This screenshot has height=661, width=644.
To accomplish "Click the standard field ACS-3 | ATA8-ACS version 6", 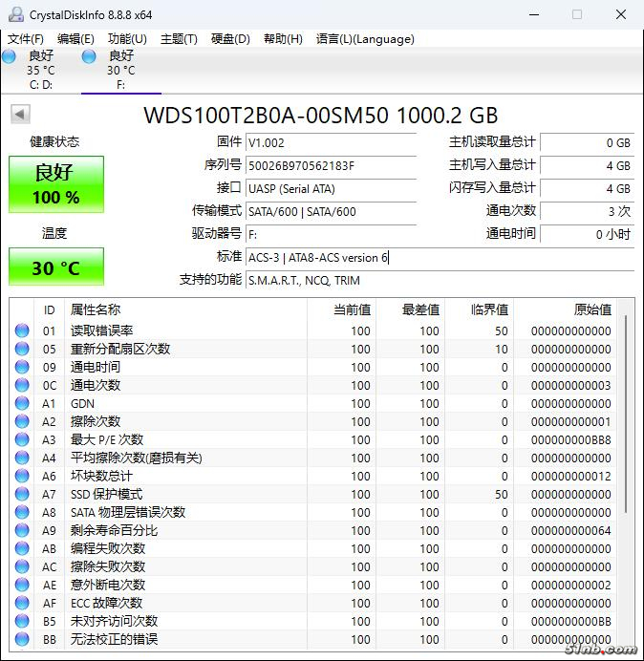I will click(x=440, y=257).
